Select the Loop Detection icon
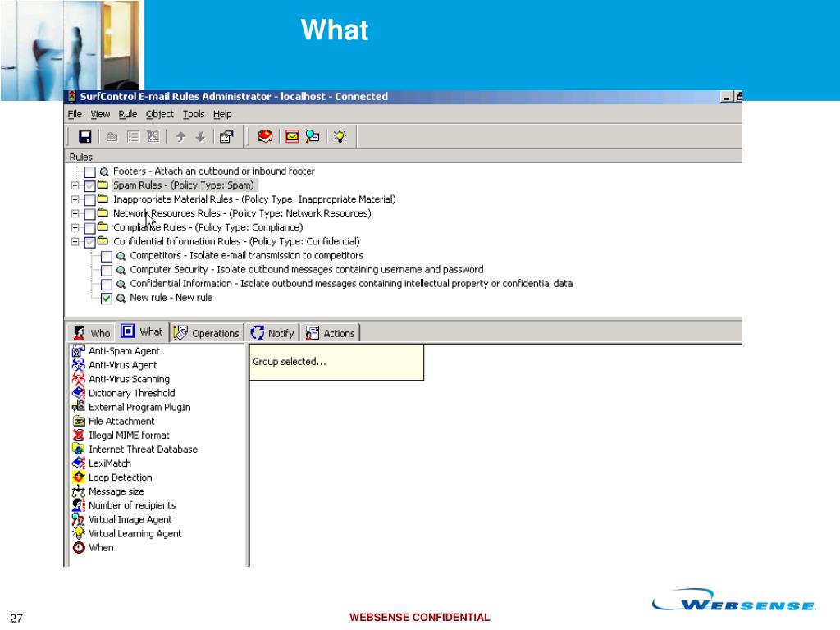This screenshot has height=630, width=840. tap(78, 477)
